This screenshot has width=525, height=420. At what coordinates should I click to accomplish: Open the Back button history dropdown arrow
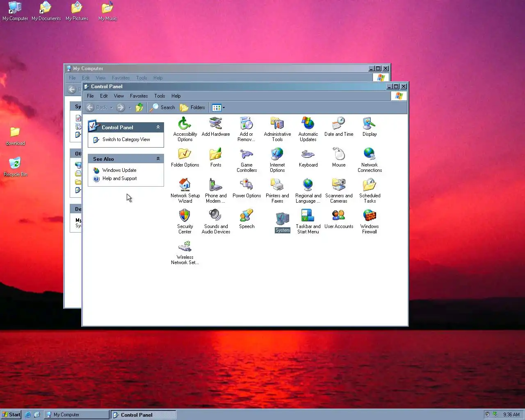(112, 108)
